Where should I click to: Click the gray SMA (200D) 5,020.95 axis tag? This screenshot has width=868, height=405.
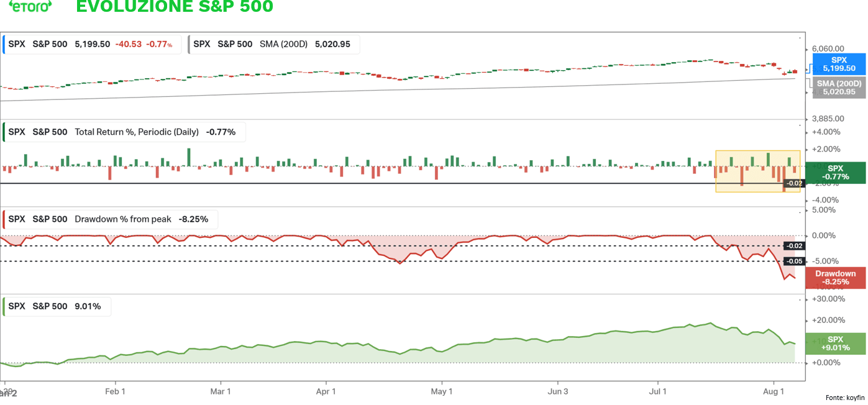click(839, 88)
